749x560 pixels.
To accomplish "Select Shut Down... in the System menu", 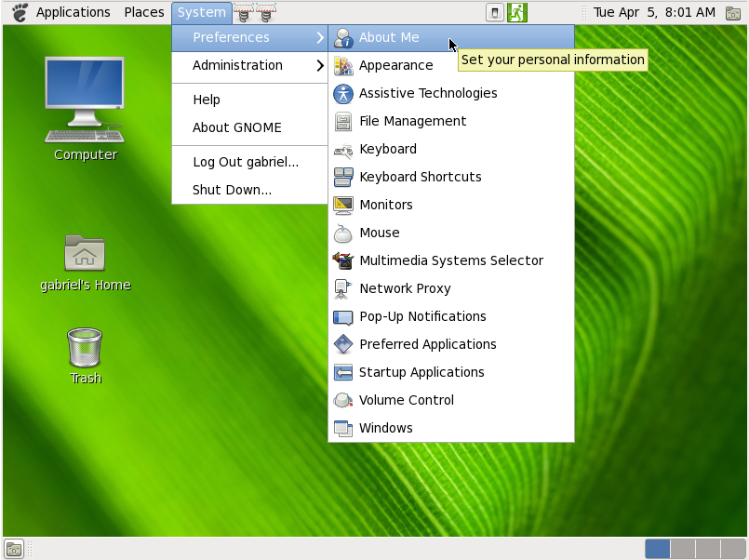I will point(249,190).
